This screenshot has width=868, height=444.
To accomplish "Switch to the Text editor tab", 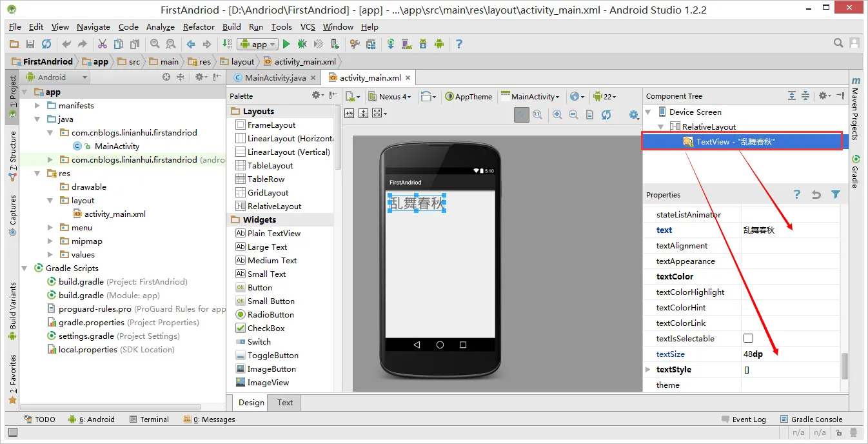I will 285,402.
